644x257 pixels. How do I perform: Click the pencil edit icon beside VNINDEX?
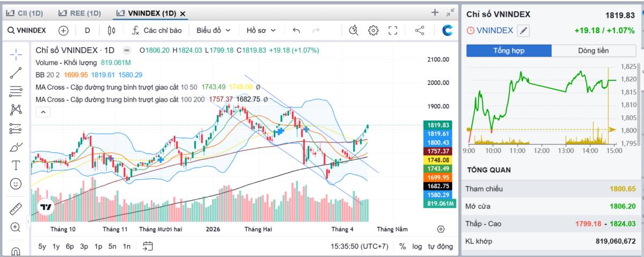click(x=523, y=31)
